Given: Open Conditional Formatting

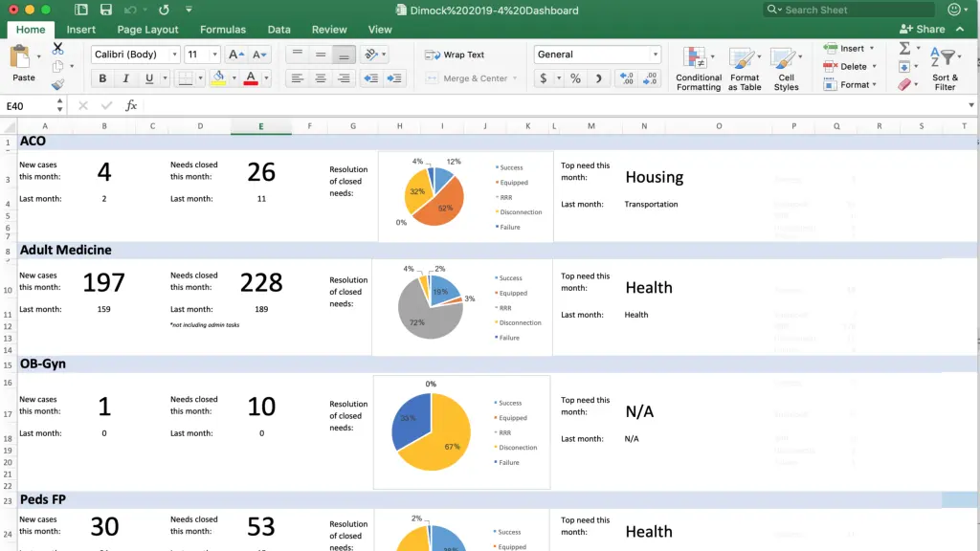Looking at the screenshot, I should point(698,69).
